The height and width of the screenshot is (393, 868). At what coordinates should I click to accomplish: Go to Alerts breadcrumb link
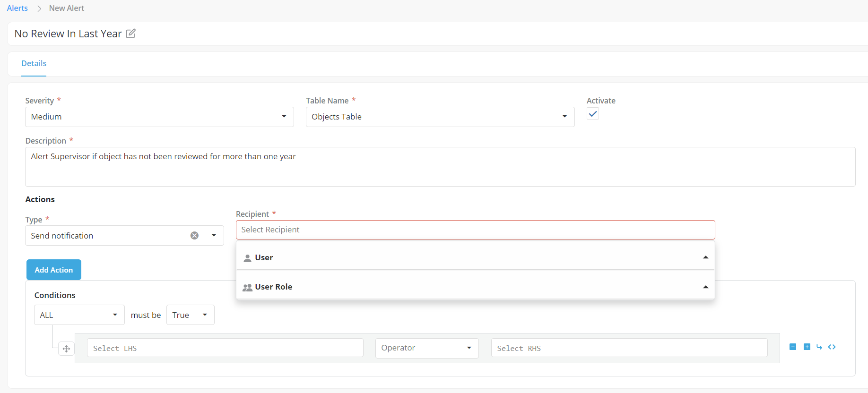coord(17,8)
